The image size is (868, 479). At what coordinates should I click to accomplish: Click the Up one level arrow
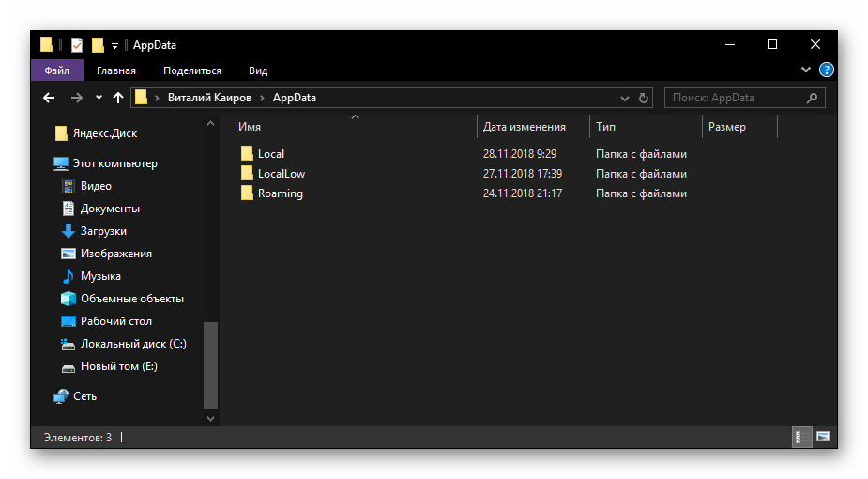117,98
